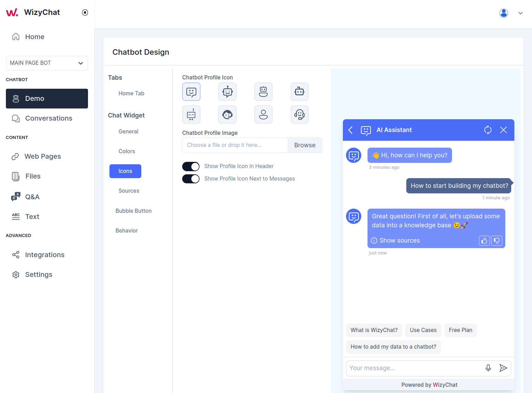Click the bot avatar beside the greeting message
This screenshot has height=393, width=532.
354,155
